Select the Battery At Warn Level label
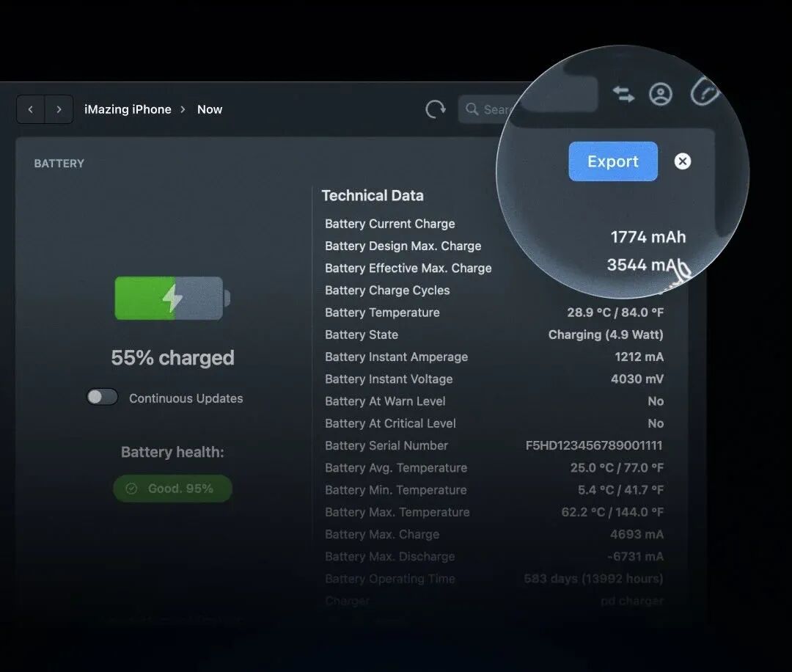This screenshot has width=792, height=672. point(386,401)
